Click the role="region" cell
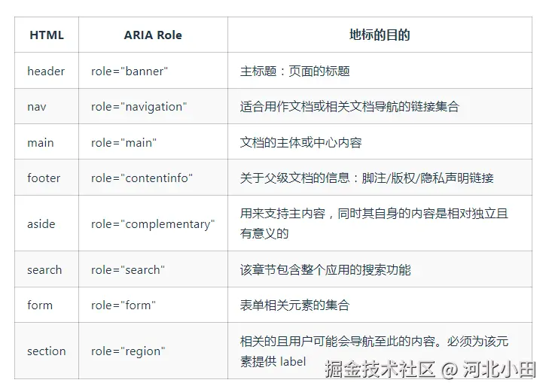Image resolution: width=549 pixels, height=392 pixels. pyautogui.click(x=127, y=351)
